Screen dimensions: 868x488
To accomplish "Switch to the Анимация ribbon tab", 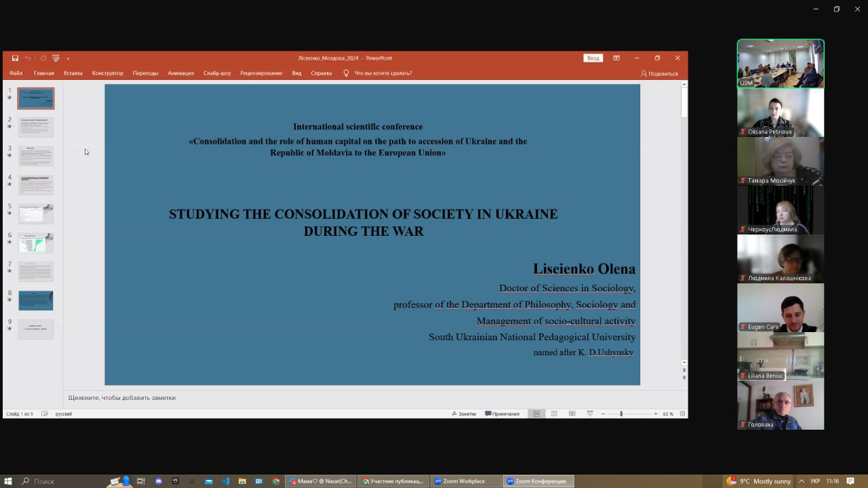I will 180,73.
